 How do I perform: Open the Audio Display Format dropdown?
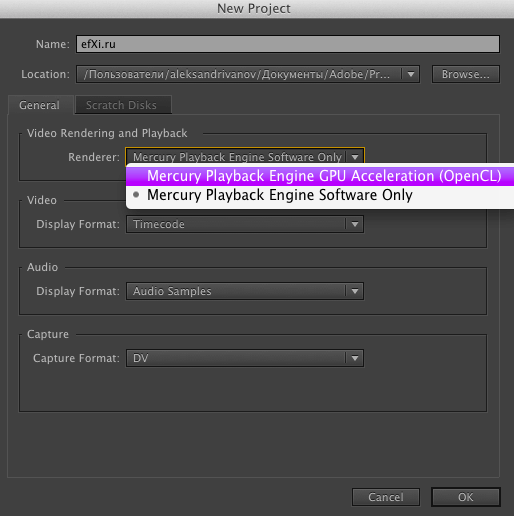(x=245, y=291)
